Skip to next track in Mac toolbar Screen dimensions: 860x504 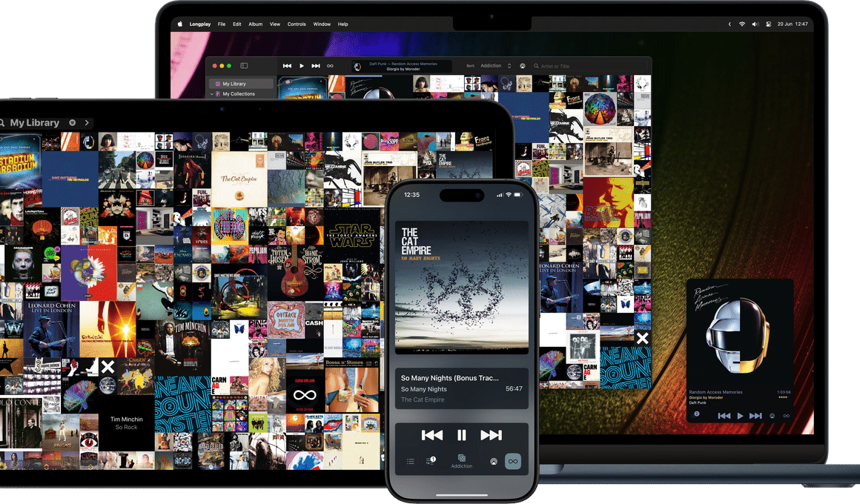tap(316, 66)
